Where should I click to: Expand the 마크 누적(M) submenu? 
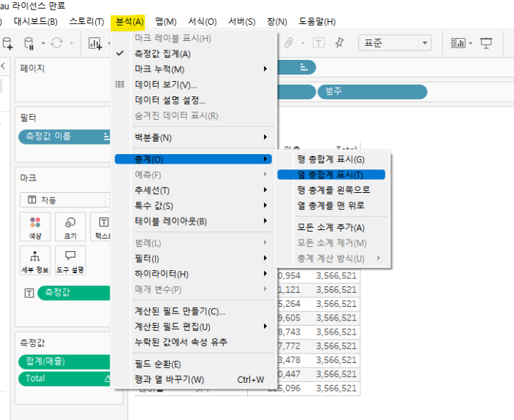[x=194, y=69]
